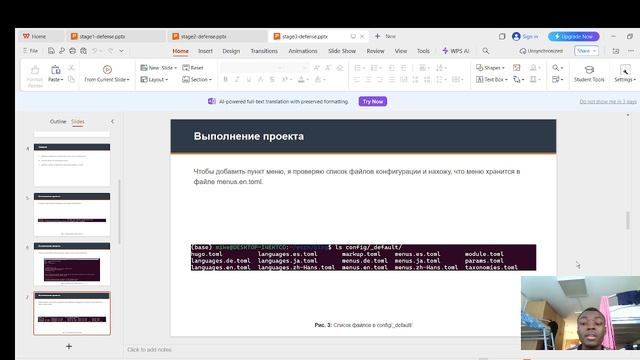Switch to the Outline panel tab

coord(58,122)
